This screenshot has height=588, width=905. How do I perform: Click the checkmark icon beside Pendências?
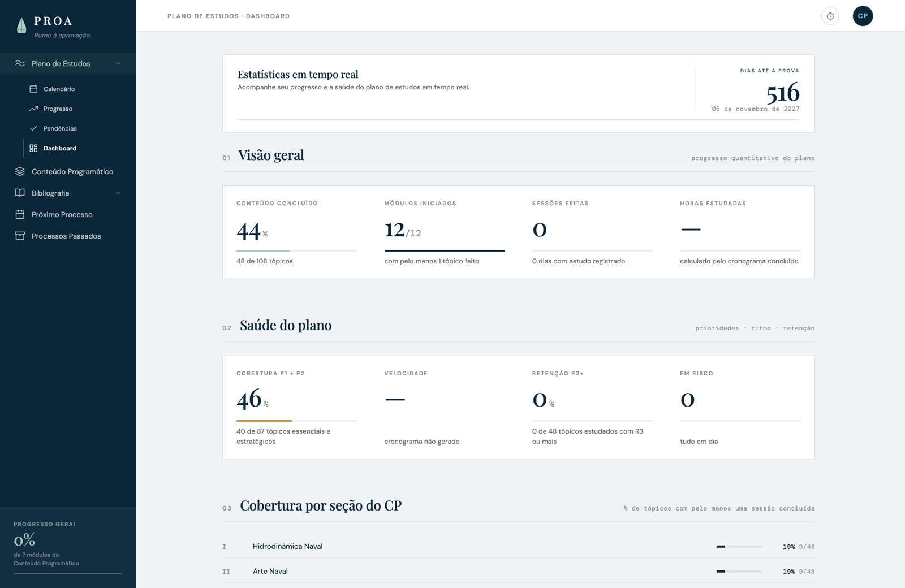tap(33, 128)
